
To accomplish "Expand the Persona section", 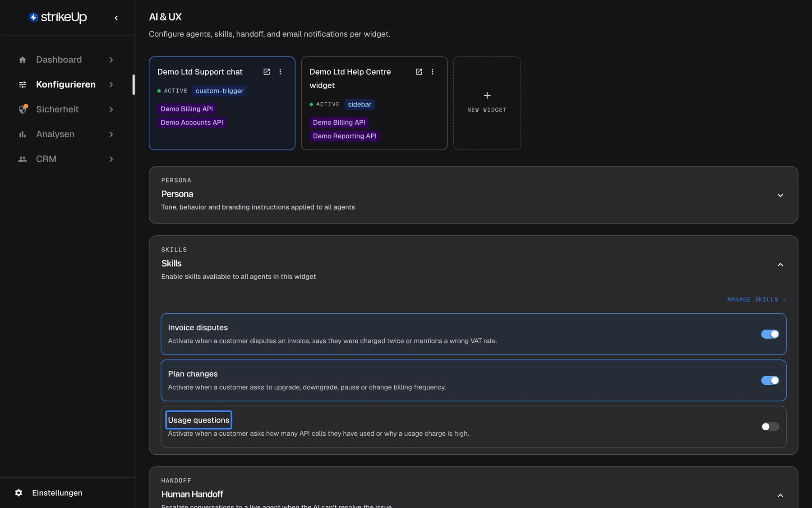I will tap(780, 195).
